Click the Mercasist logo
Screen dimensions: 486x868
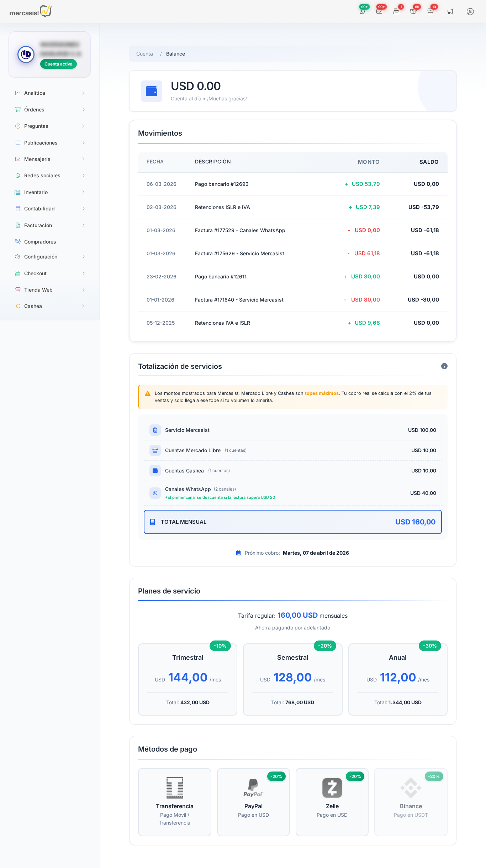click(31, 11)
